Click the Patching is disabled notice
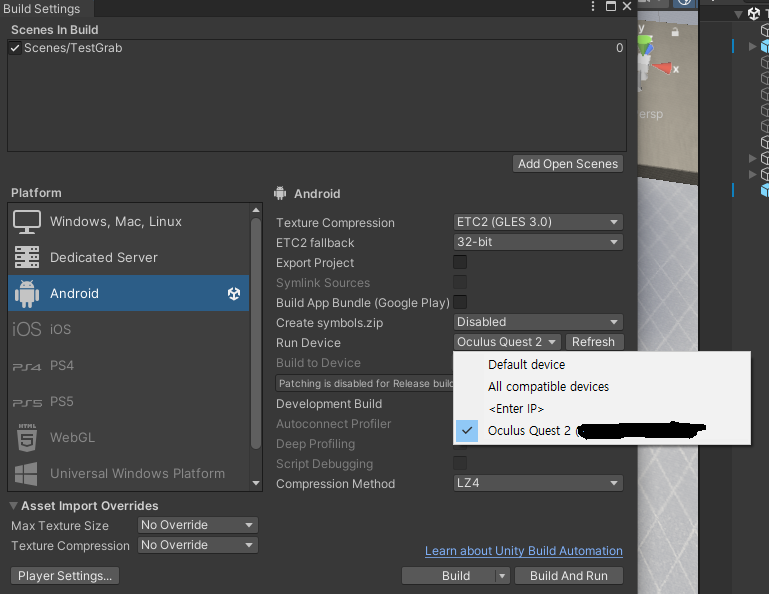This screenshot has height=594, width=769. tap(365, 383)
